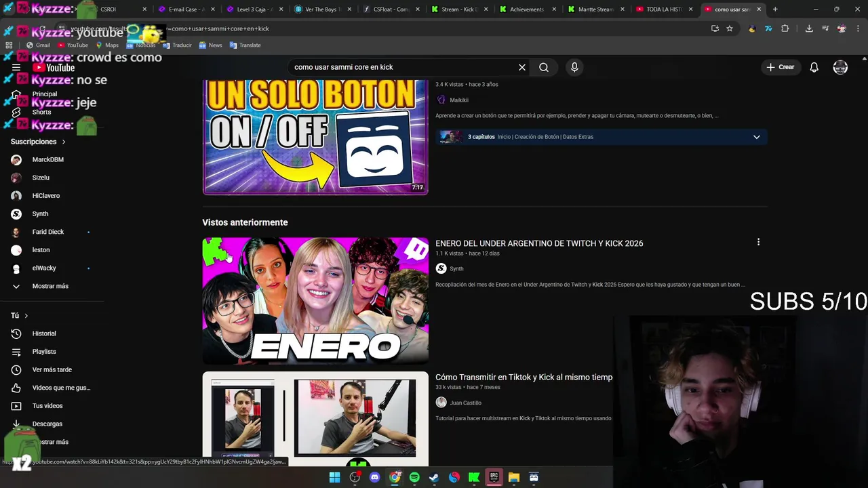Image resolution: width=868 pixels, height=488 pixels.
Task: Visit Juan Castillo channel link
Action: tap(466, 403)
